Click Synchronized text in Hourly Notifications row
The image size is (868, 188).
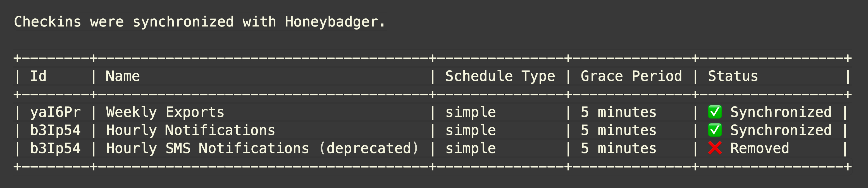click(x=781, y=130)
